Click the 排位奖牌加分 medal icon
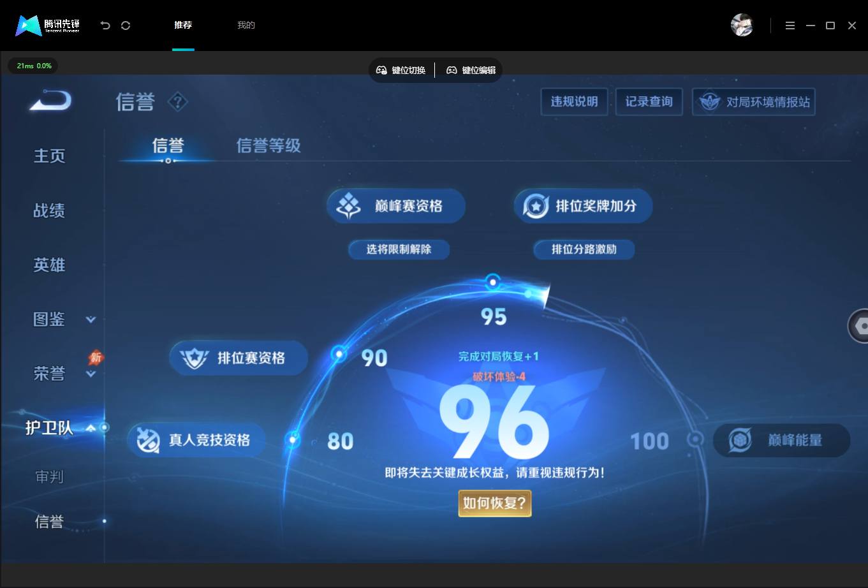This screenshot has height=588, width=868. [536, 206]
